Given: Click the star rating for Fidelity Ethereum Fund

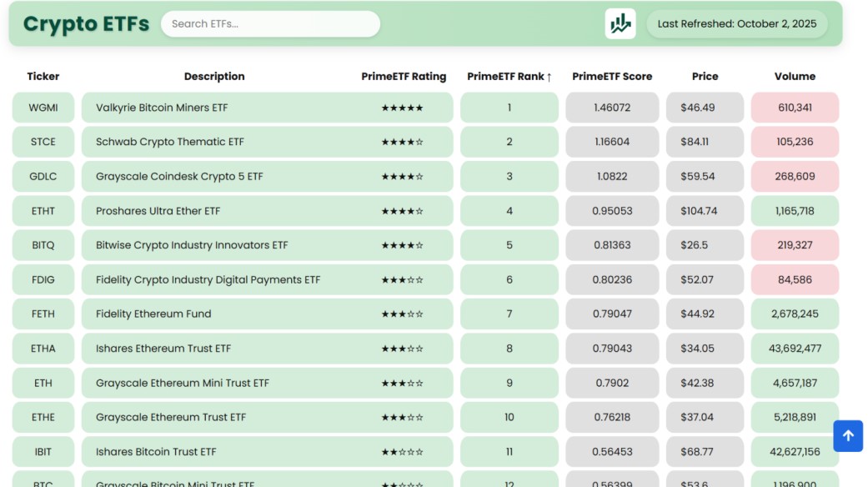Looking at the screenshot, I should tap(402, 314).
